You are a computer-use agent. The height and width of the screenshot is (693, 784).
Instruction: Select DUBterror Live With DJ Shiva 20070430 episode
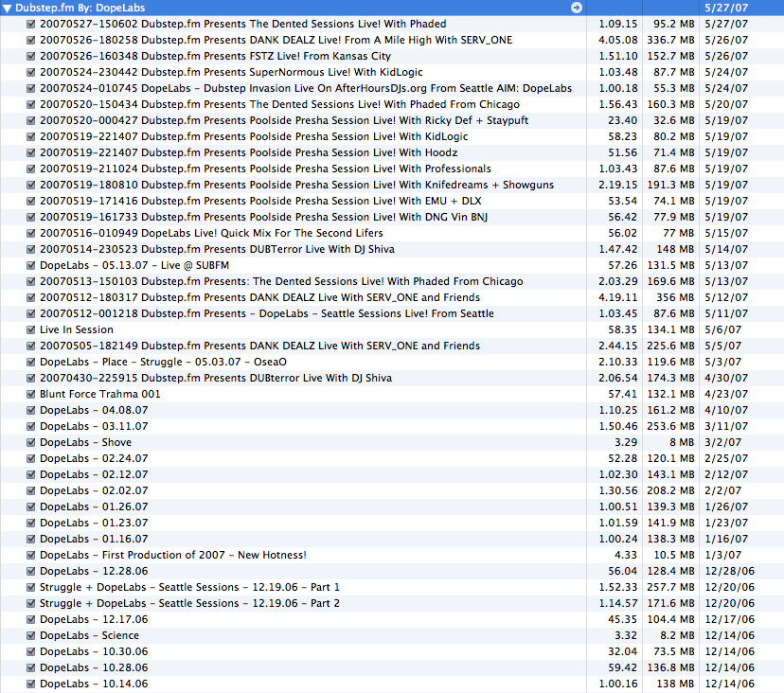pyautogui.click(x=216, y=378)
